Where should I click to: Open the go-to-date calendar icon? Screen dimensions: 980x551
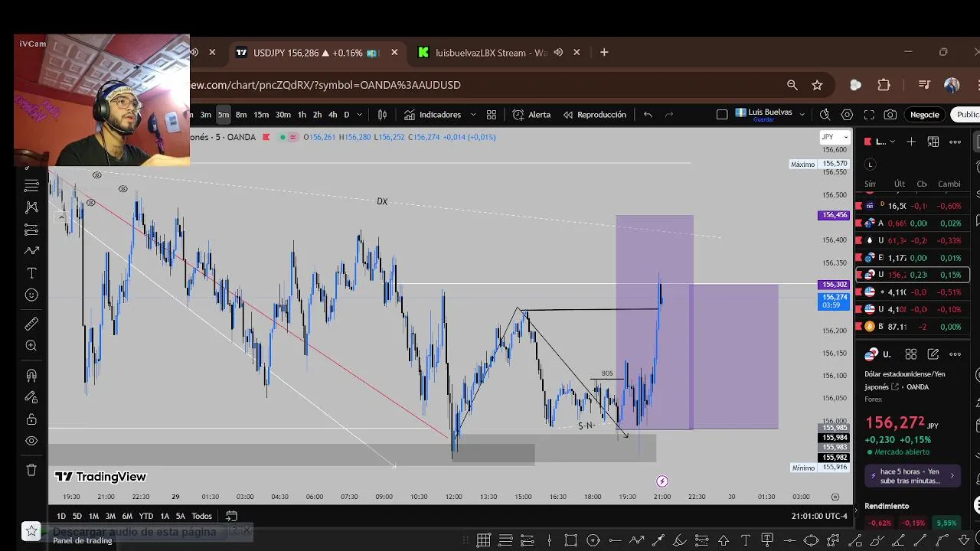pos(231,516)
